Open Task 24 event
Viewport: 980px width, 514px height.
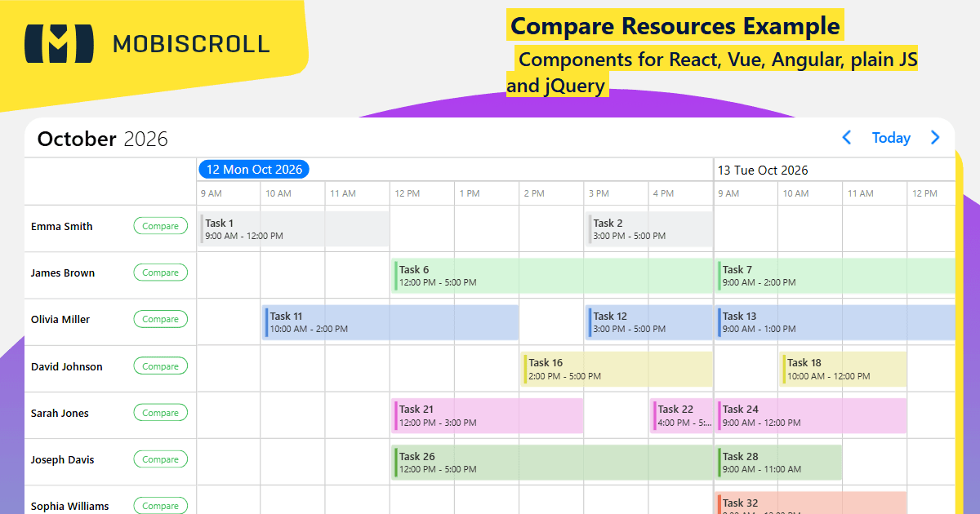[x=811, y=415]
